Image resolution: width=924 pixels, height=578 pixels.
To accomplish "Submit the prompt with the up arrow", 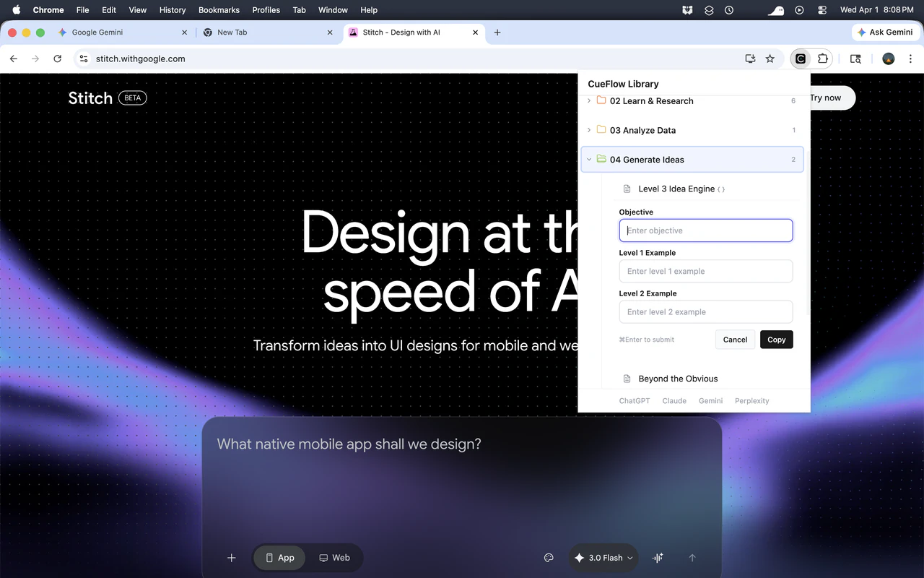I will click(x=692, y=558).
